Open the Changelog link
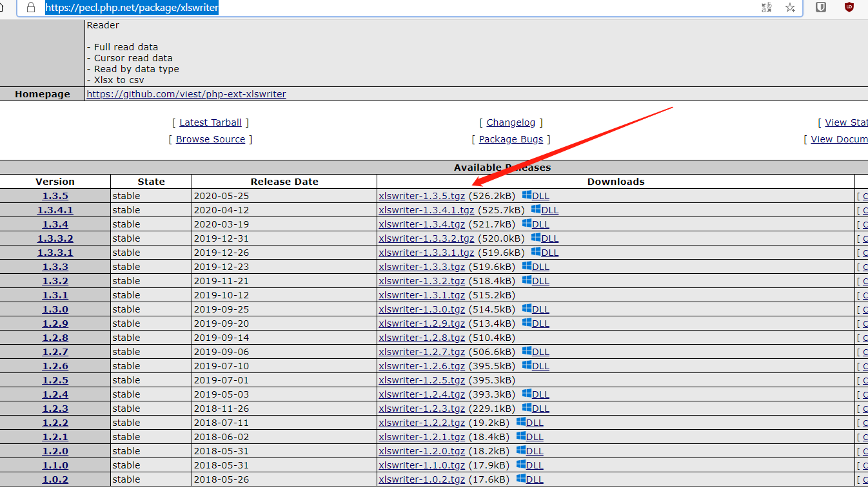This screenshot has width=868, height=491. point(511,122)
